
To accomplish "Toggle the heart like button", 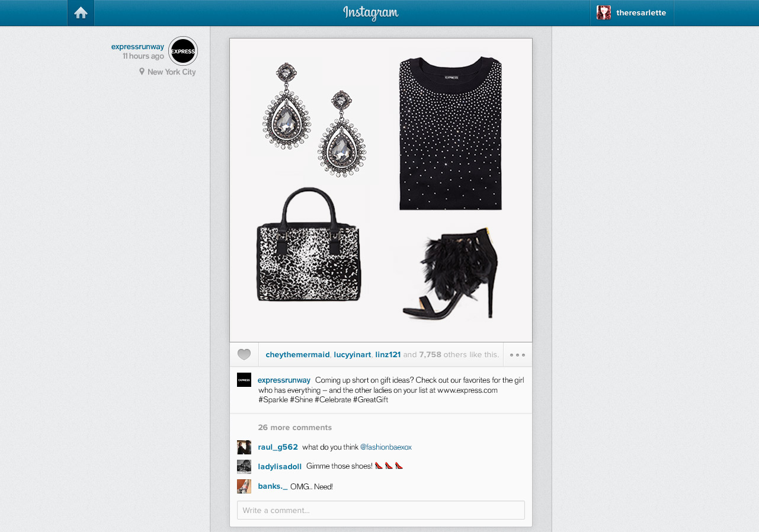I will click(x=244, y=355).
